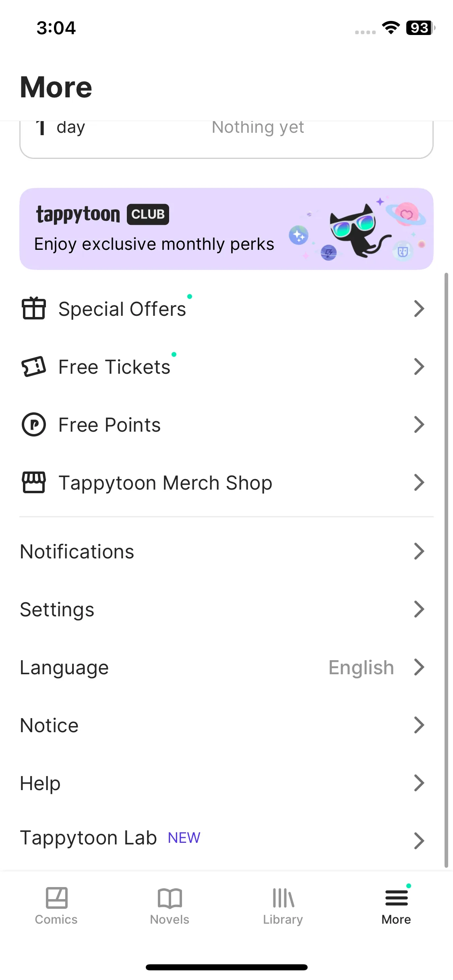Open the Language selector showing English
Image resolution: width=453 pixels, height=980 pixels.
click(x=226, y=667)
